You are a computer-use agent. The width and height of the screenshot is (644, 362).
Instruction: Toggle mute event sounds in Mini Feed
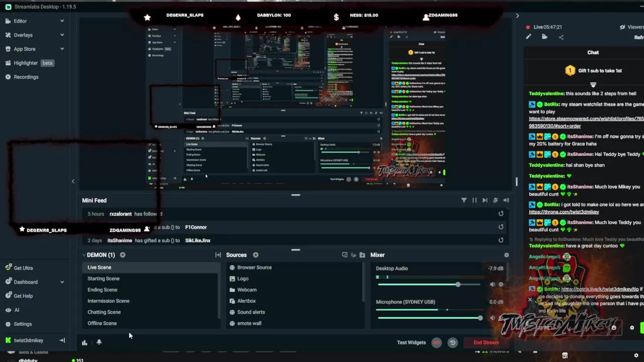(x=496, y=200)
